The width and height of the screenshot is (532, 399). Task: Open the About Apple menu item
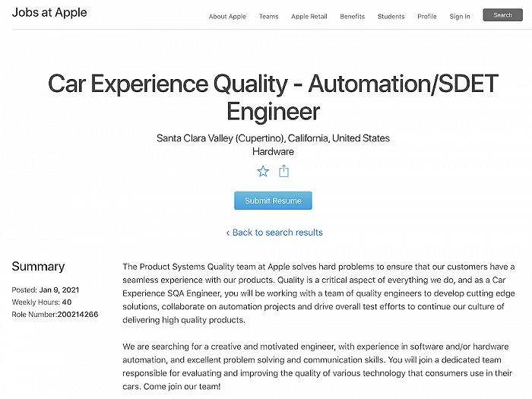(x=227, y=17)
